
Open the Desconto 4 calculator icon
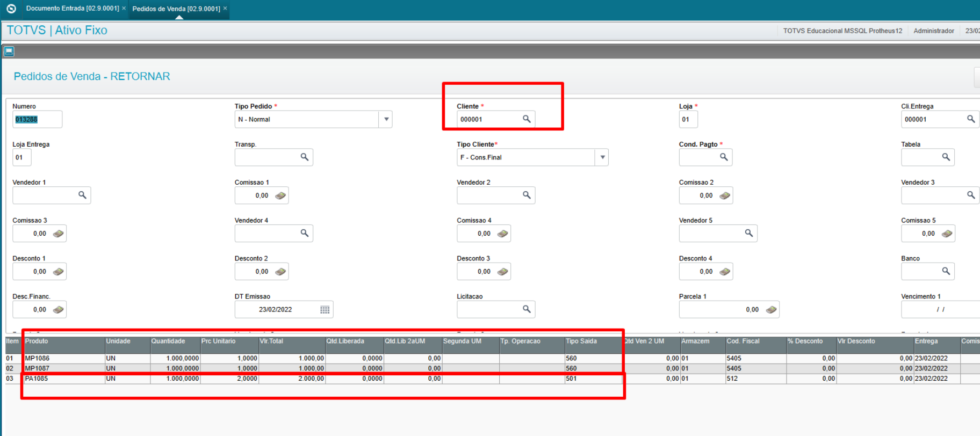click(725, 272)
